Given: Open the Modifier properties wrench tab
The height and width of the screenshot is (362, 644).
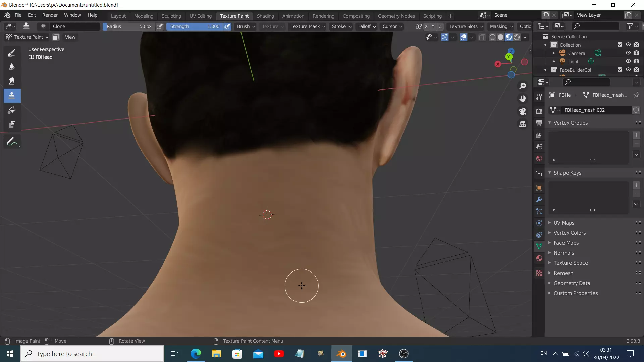Looking at the screenshot, I should (x=539, y=200).
